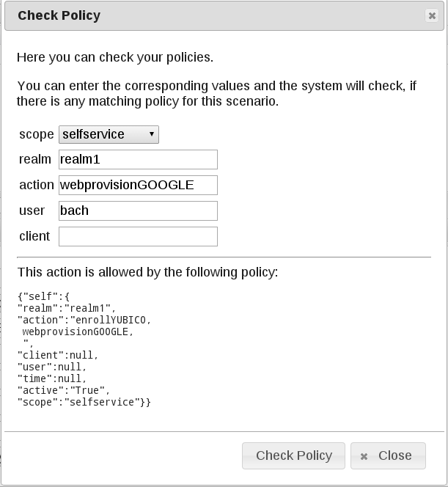Click the action label

coord(37,185)
